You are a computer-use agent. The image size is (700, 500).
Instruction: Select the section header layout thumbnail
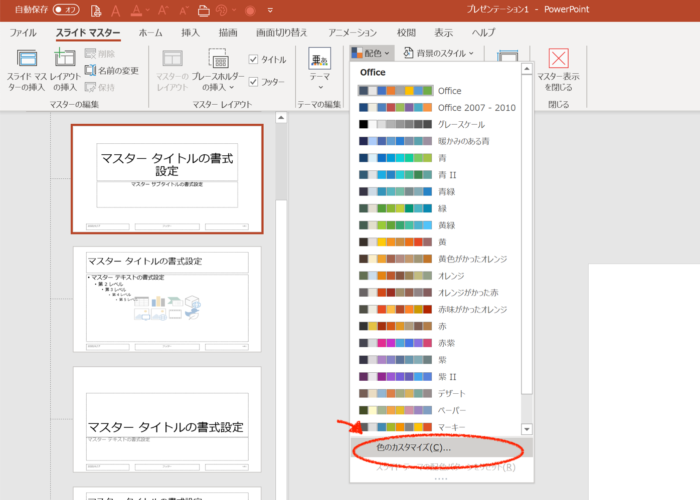point(167,420)
